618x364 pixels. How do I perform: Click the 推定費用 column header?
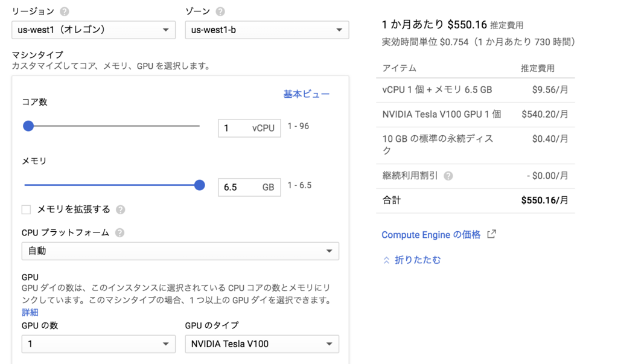click(538, 68)
